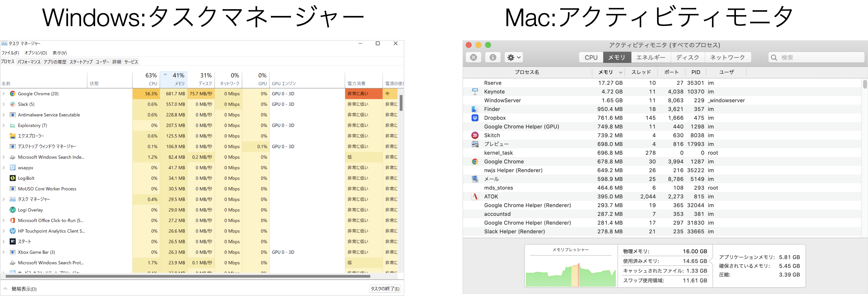Viewport: 868px width, 296px height.
Task: Sort by ディスク column in Task Manager
Action: (201, 79)
